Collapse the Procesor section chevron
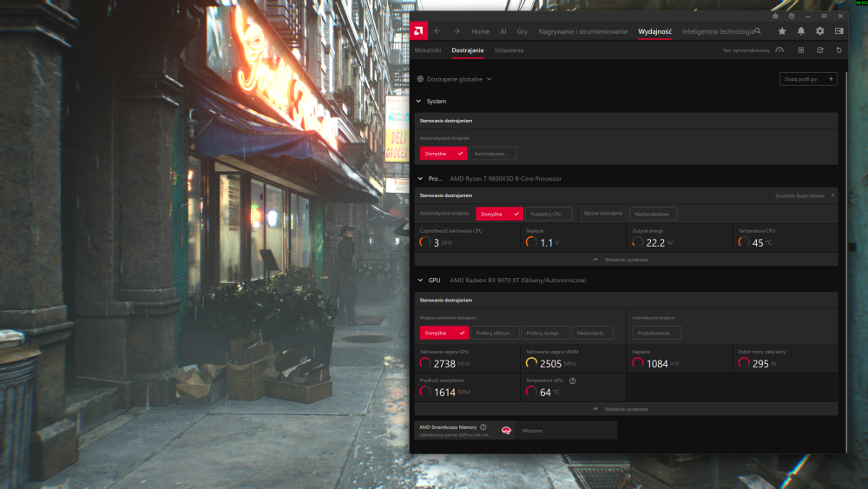Screen dimensions: 868x489 coord(420,178)
